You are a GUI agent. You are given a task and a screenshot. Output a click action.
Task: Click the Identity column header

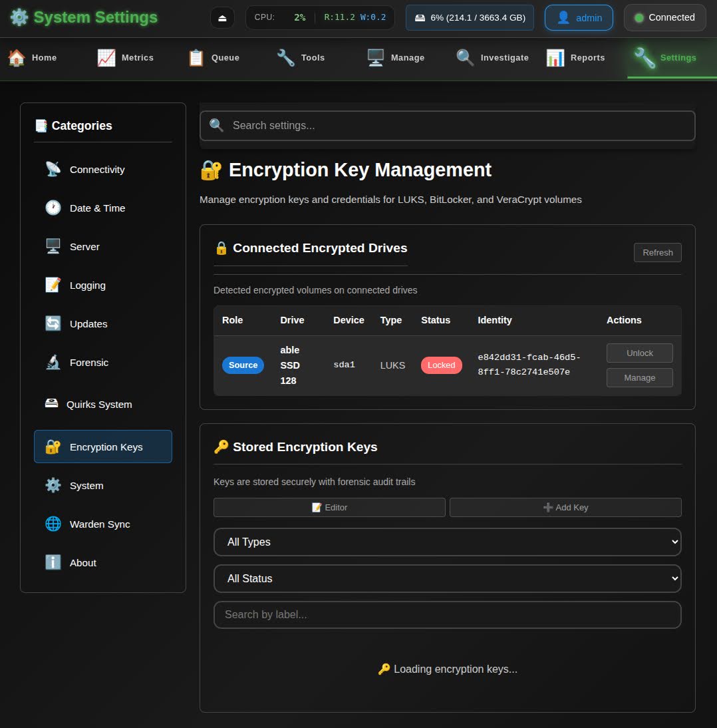[495, 320]
